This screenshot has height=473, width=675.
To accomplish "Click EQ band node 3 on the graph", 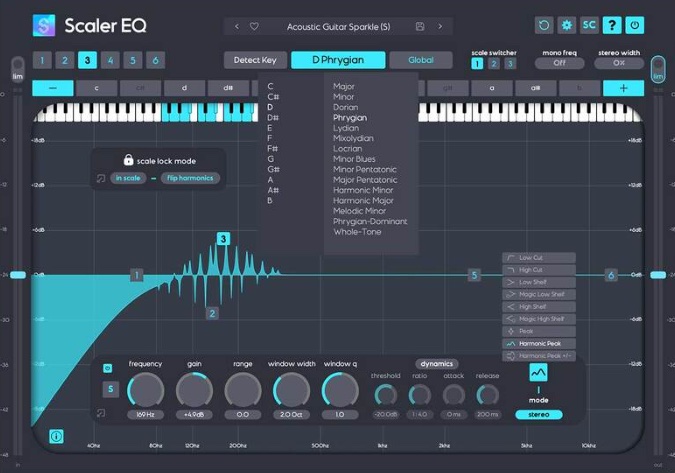I will (x=223, y=239).
